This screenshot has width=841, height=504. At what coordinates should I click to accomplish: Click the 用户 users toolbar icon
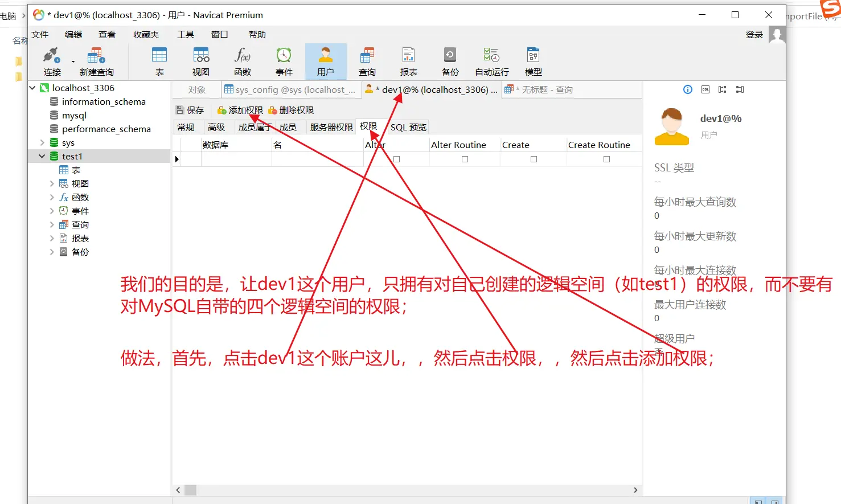coord(326,62)
